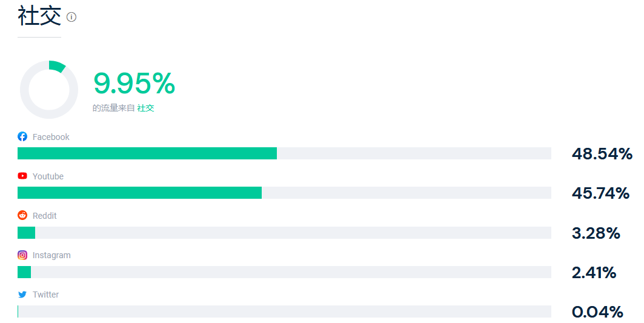This screenshot has height=323, width=644.
Task: Open the green 社交 link
Action: coord(146,108)
